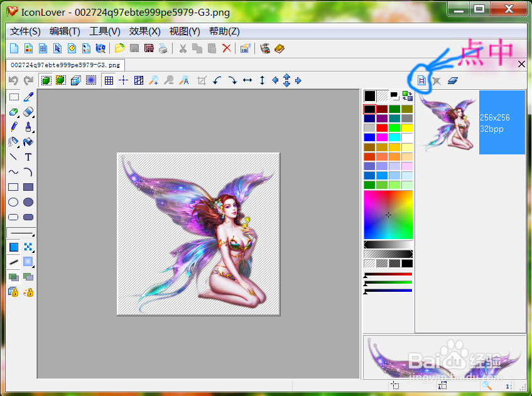Select the text T tool
The image size is (532, 396).
click(28, 157)
